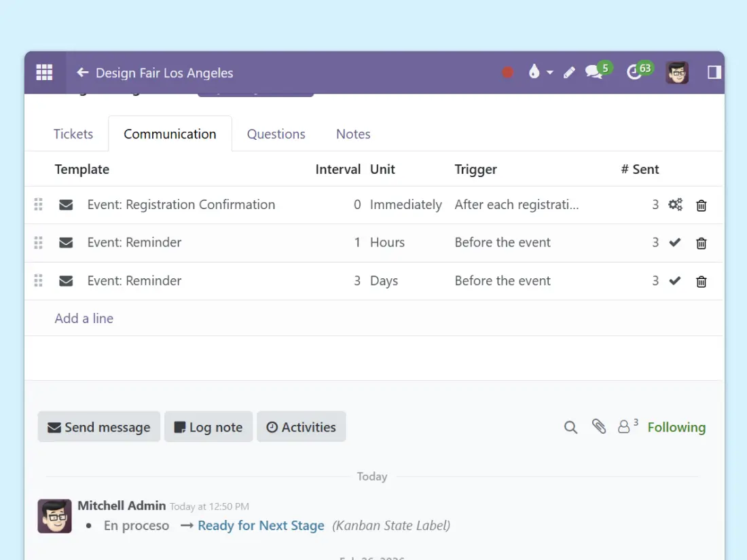Open the pencil edit tool in the header

[569, 73]
